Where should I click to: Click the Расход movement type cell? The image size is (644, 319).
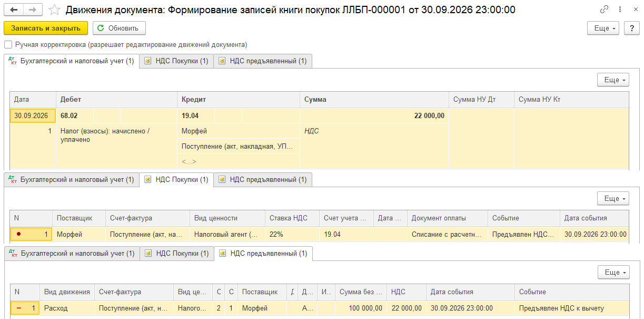[67, 308]
